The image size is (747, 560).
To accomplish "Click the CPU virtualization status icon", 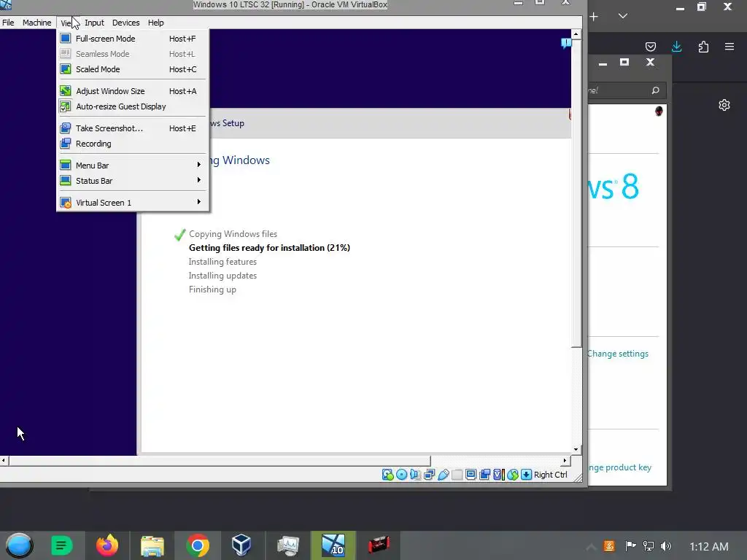I will click(x=498, y=474).
